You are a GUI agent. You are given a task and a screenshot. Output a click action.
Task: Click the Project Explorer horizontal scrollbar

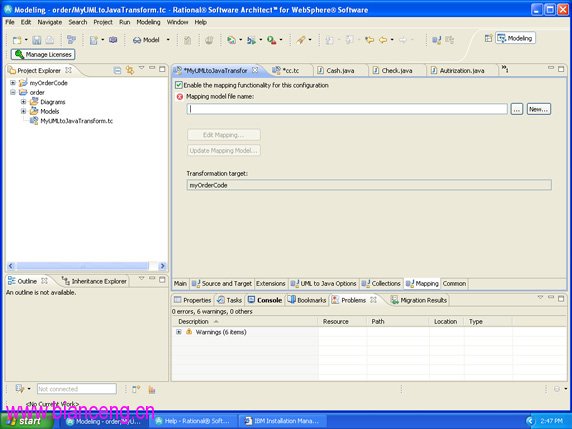[86, 266]
